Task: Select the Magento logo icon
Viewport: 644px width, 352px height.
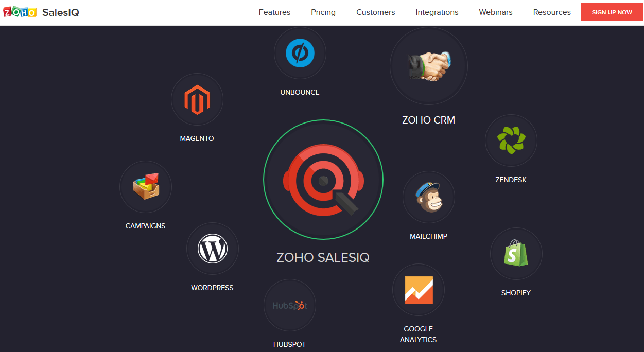Action: [x=197, y=99]
